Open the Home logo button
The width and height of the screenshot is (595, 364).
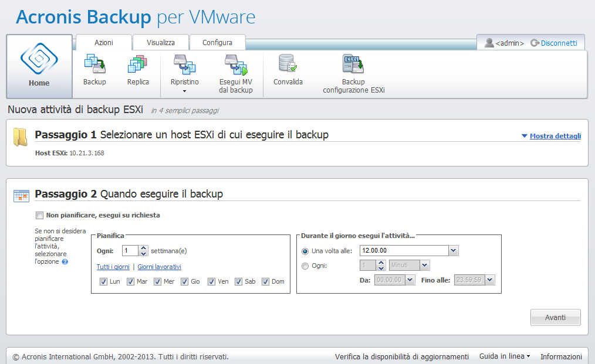(39, 66)
